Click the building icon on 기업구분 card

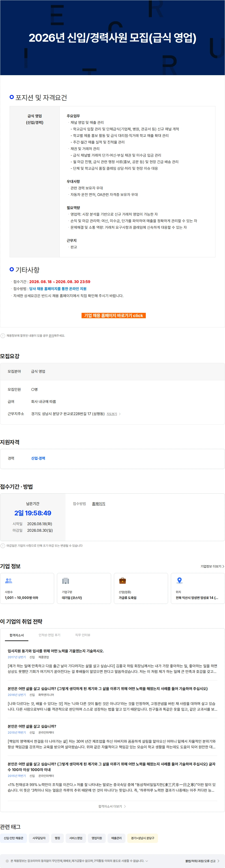[x=65, y=580]
